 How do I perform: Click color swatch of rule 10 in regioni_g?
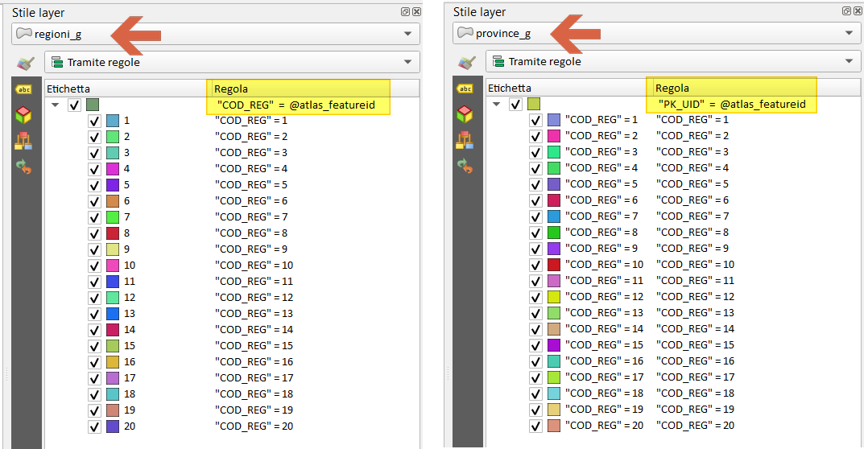[x=113, y=266]
